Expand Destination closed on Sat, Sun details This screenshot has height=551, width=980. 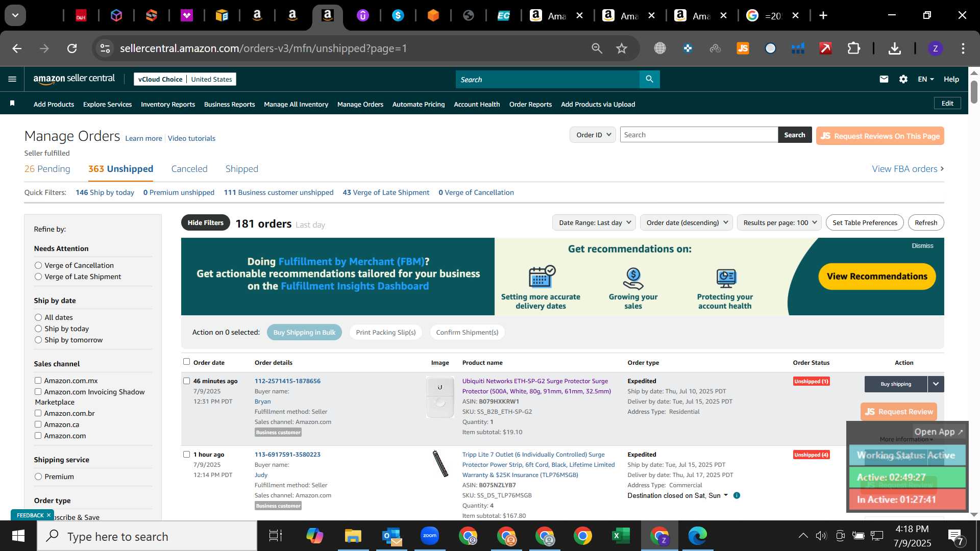(725, 495)
